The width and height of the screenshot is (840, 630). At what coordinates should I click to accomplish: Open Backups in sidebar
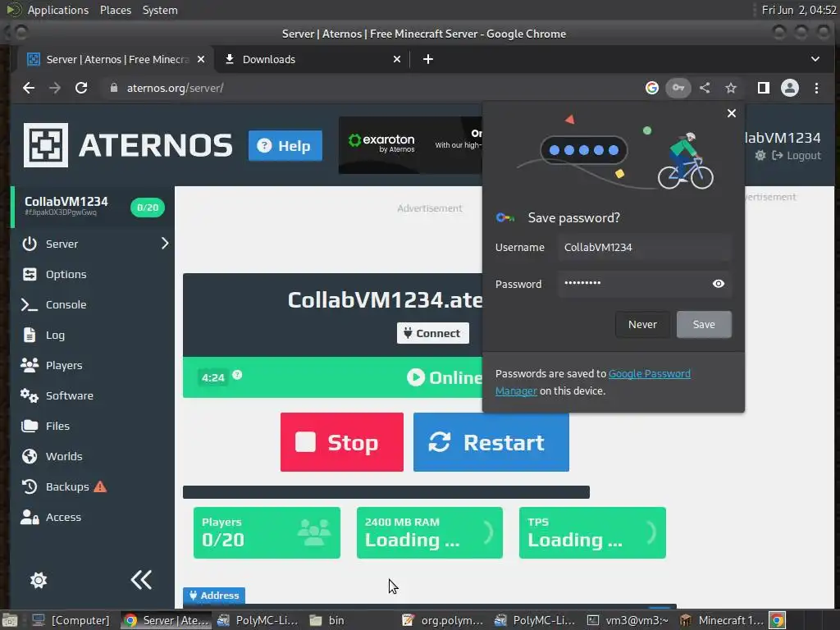67,487
